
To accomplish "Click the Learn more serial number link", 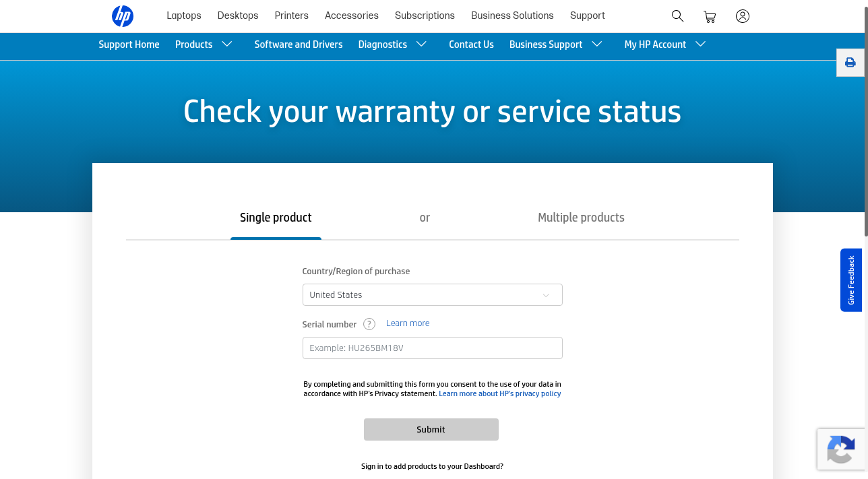I will (408, 323).
